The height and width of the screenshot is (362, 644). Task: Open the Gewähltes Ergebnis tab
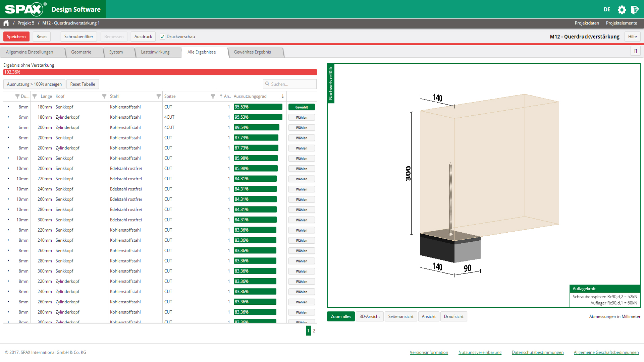tap(252, 52)
